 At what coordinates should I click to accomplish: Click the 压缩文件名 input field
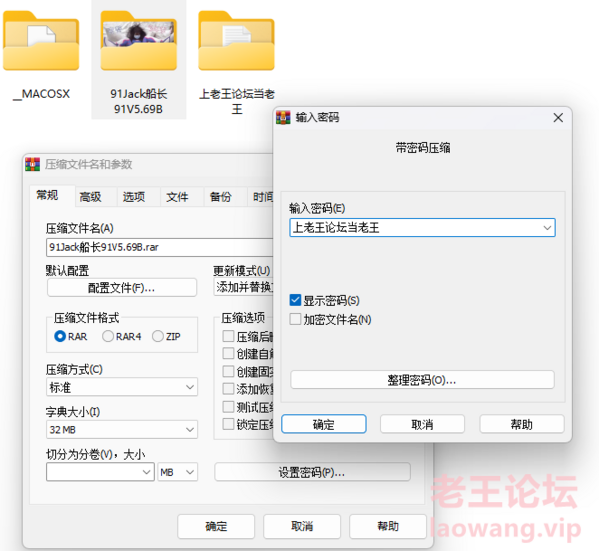[160, 247]
